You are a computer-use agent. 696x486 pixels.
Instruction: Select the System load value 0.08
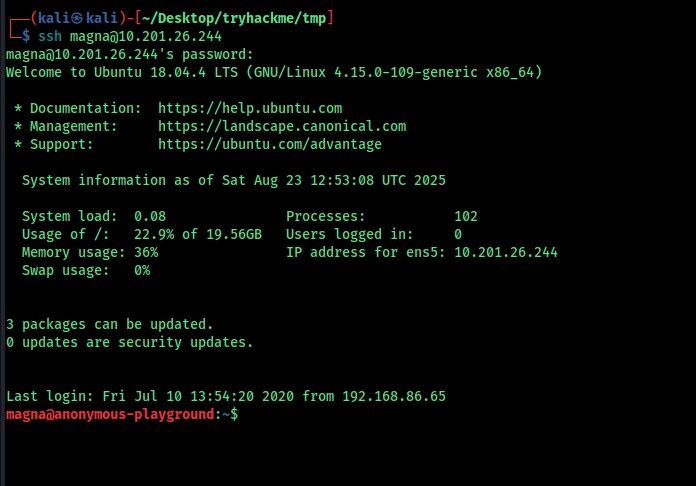[150, 216]
